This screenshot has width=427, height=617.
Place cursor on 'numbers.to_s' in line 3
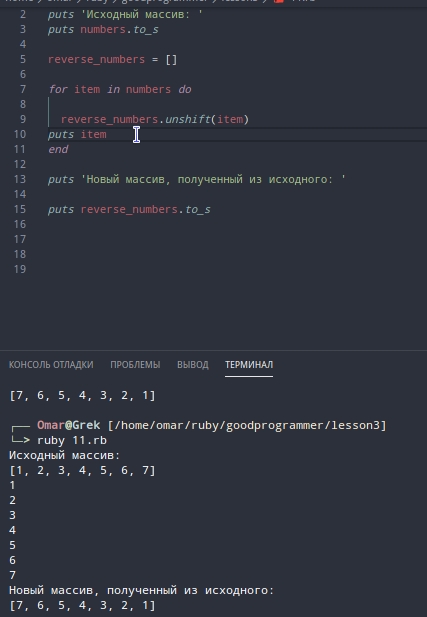(119, 30)
